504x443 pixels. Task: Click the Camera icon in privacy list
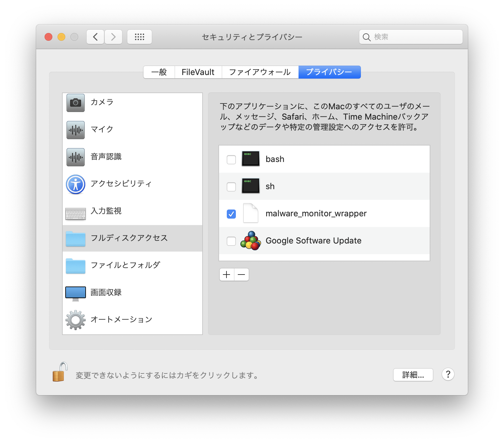point(76,103)
